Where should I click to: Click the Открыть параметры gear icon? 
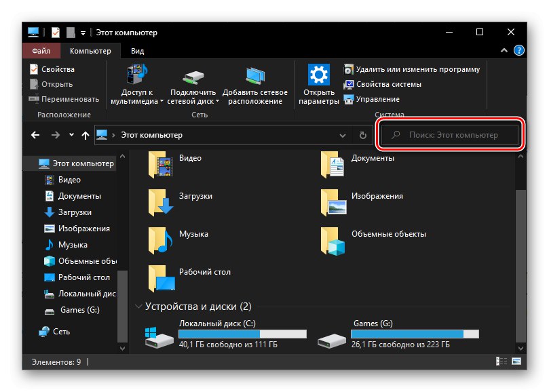[319, 75]
